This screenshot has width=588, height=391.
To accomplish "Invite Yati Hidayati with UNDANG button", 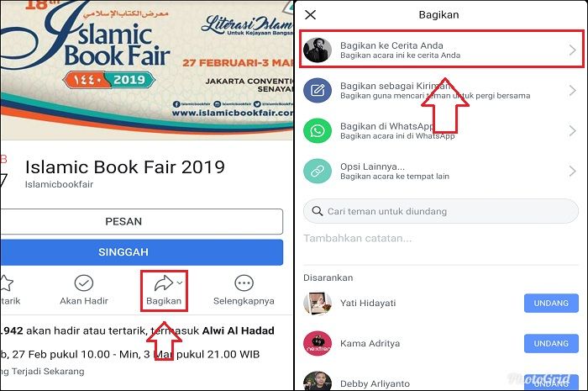I will pos(551,304).
